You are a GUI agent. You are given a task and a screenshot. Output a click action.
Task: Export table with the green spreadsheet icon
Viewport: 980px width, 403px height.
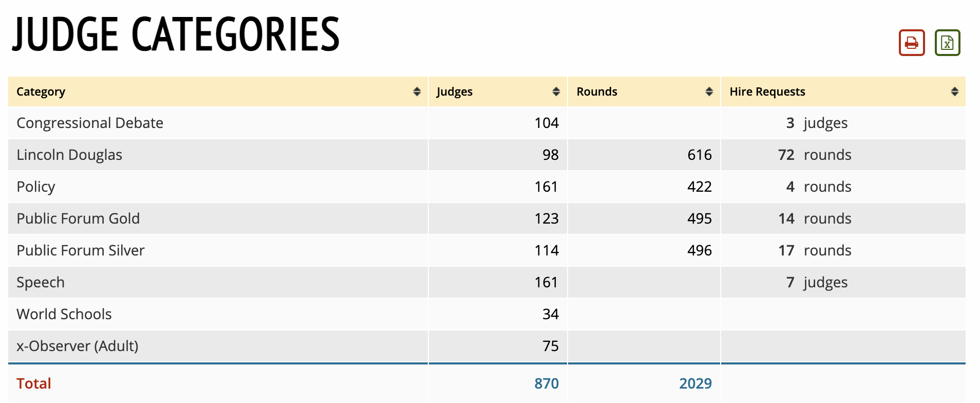[947, 43]
